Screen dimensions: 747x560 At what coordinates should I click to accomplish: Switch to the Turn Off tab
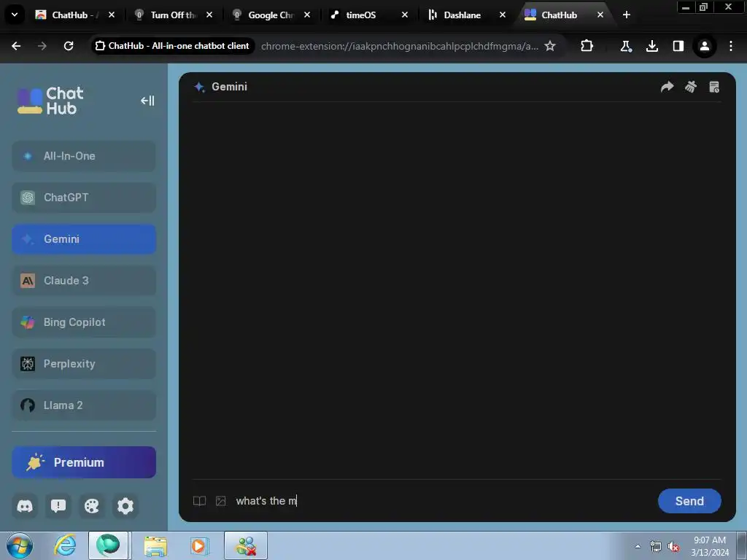(167, 15)
